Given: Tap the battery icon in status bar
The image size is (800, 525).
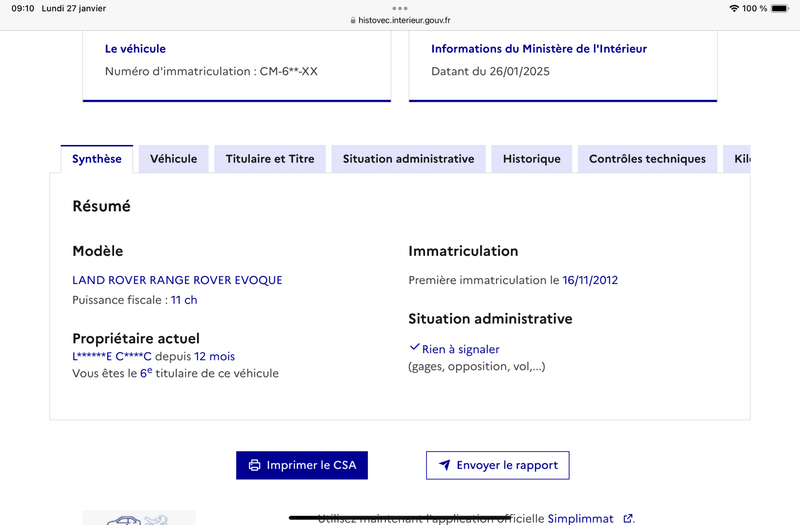Looking at the screenshot, I should pos(780,8).
